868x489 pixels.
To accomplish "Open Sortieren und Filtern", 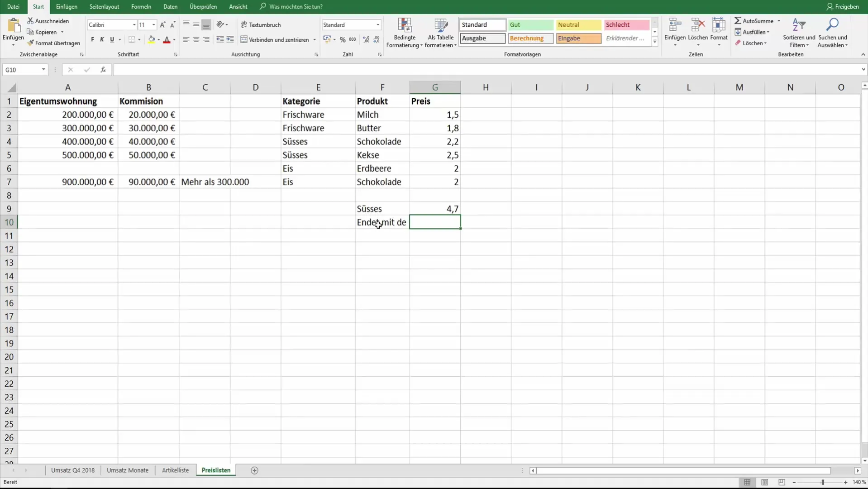I will click(x=799, y=33).
